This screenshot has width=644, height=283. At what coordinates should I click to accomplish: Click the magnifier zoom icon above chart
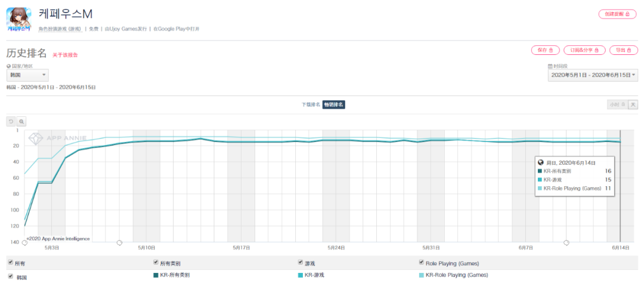click(21, 121)
